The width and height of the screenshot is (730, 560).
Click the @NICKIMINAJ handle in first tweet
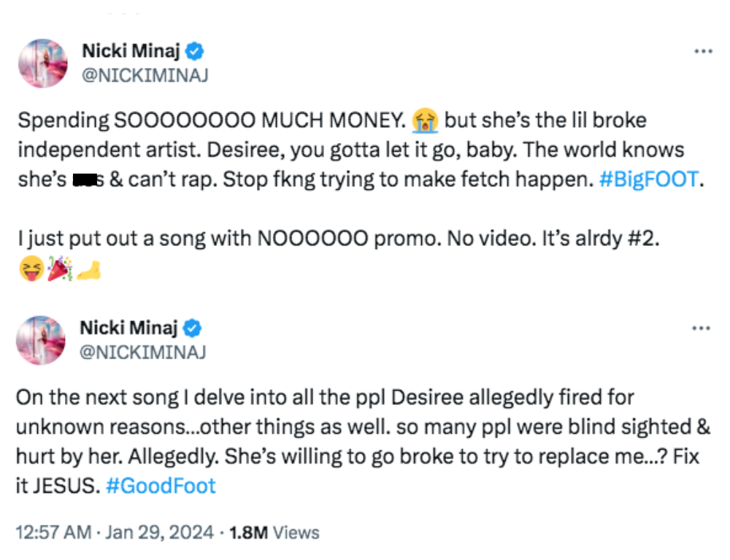click(x=147, y=75)
